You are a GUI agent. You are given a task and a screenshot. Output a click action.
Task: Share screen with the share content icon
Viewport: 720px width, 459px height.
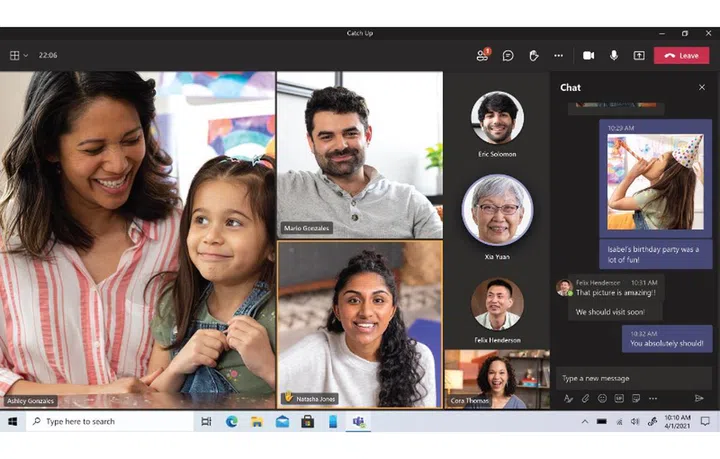pos(639,56)
